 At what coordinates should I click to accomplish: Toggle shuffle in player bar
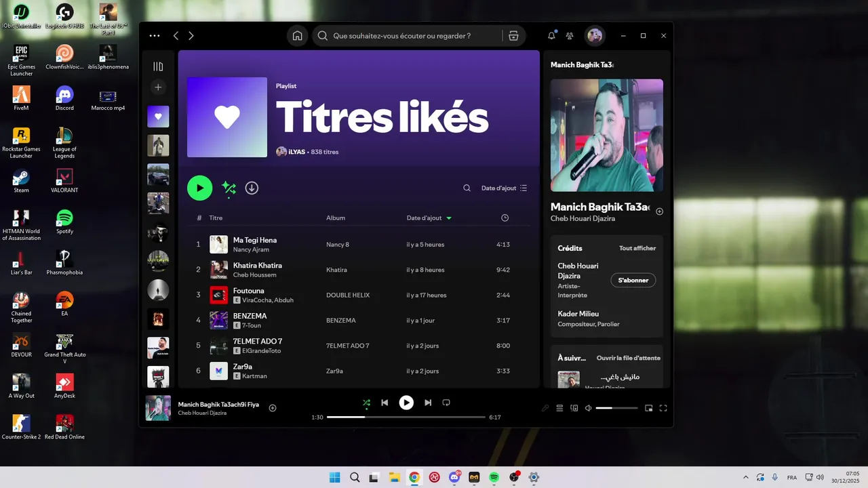366,403
